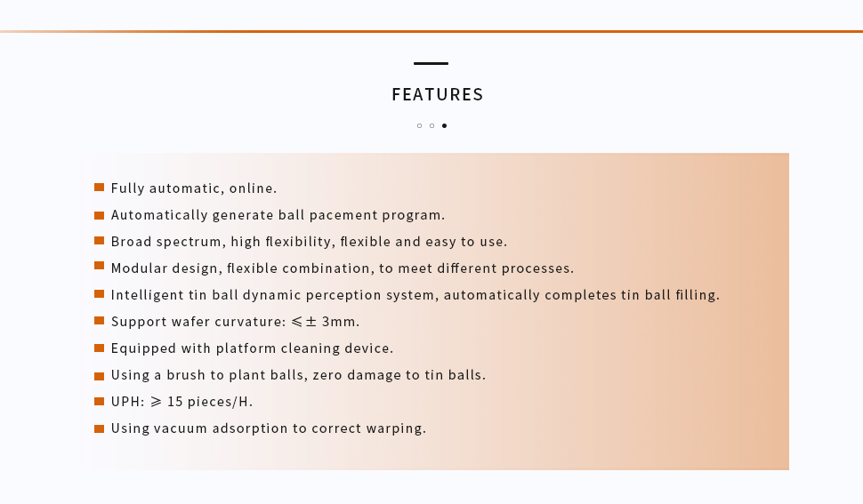
Task: Click the bullet next to "Automatically generate ball pacement program"
Action: click(x=99, y=214)
